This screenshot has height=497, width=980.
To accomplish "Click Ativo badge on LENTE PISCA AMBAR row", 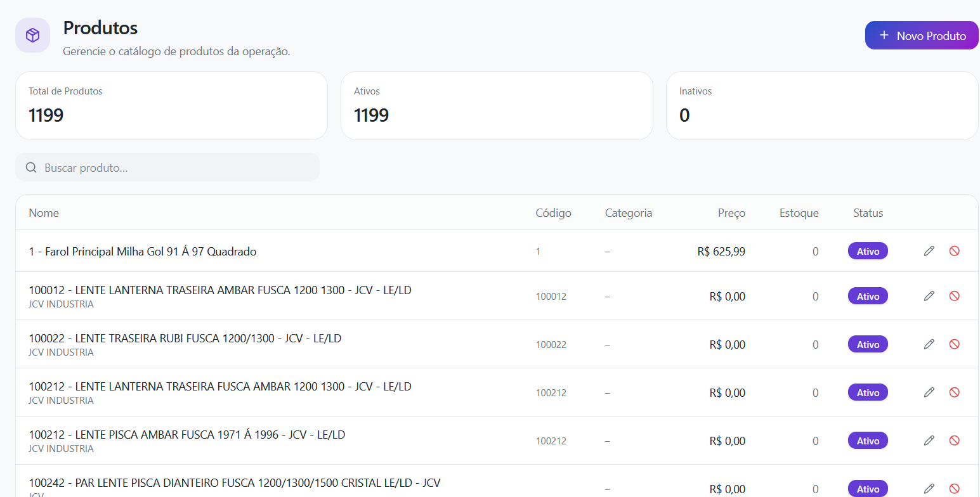I will coord(868,441).
